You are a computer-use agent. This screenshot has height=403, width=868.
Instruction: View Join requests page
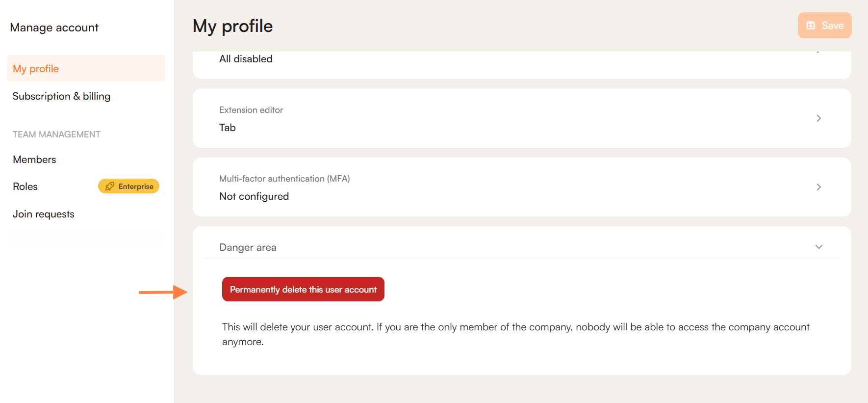44,214
